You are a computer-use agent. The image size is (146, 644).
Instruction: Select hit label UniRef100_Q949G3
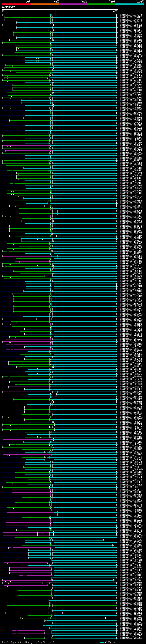[131, 211]
